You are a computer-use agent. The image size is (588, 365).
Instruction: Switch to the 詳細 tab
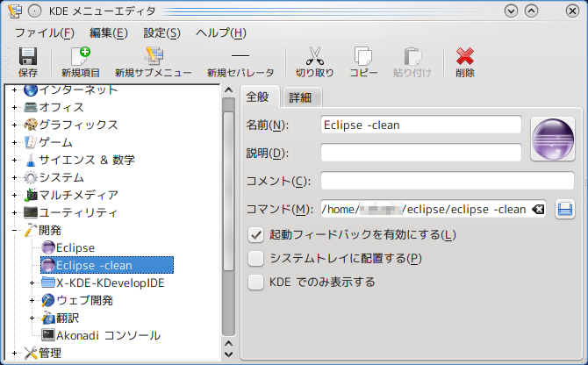coord(301,97)
